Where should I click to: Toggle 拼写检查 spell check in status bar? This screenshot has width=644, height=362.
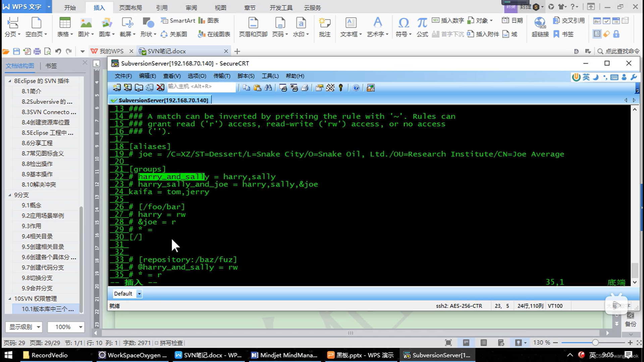169,343
